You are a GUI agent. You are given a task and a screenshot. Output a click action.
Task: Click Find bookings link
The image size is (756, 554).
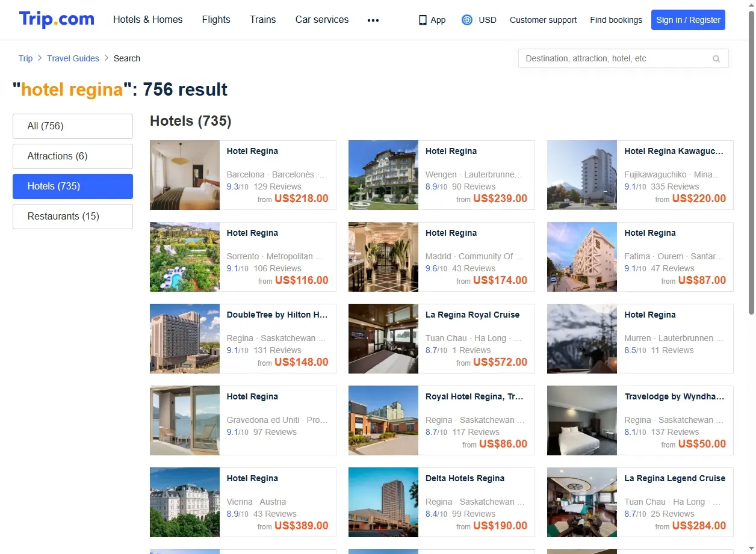point(616,20)
